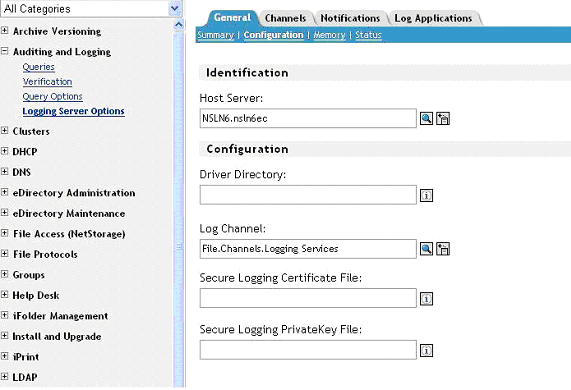Expand File Access (NetStorage) category

tap(4, 233)
